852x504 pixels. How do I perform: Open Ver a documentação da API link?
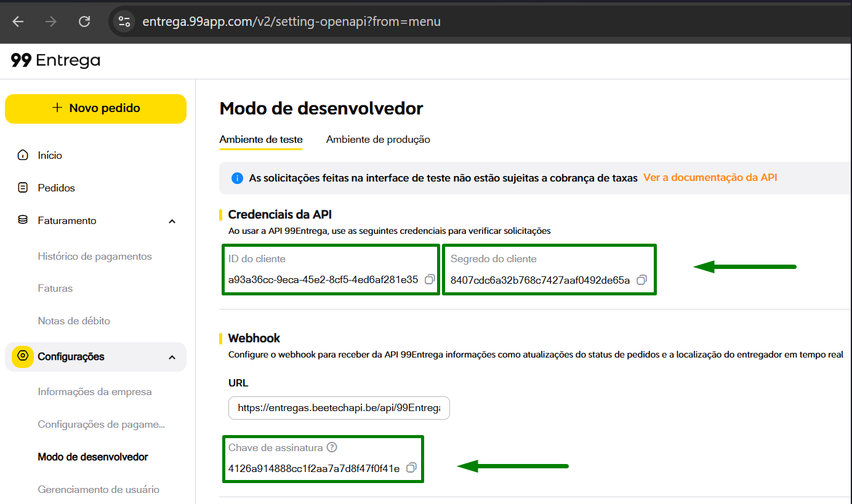(710, 177)
